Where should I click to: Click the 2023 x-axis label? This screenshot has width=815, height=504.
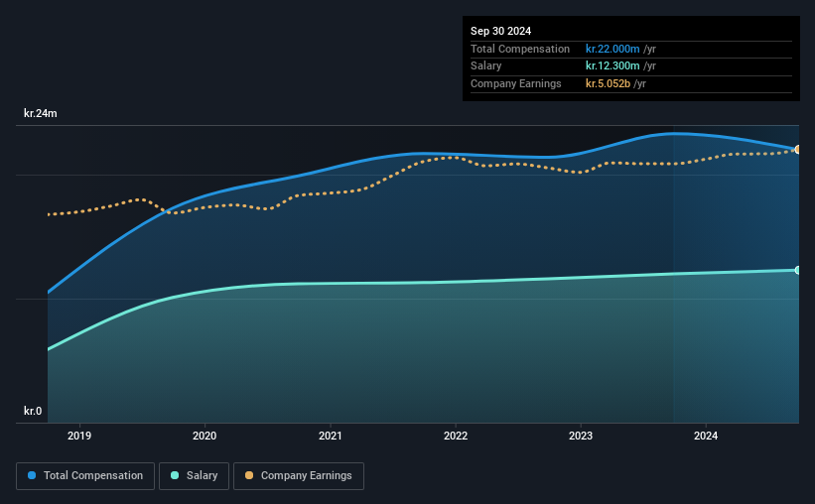point(581,436)
